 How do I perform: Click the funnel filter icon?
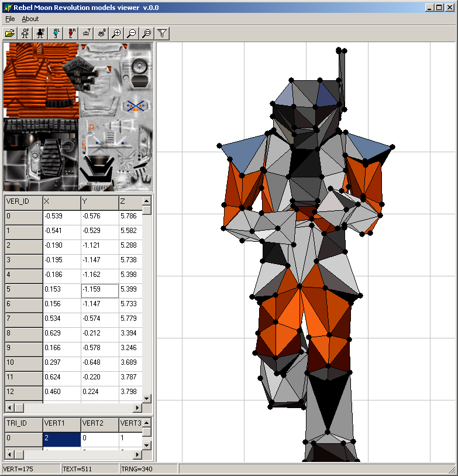click(x=162, y=33)
